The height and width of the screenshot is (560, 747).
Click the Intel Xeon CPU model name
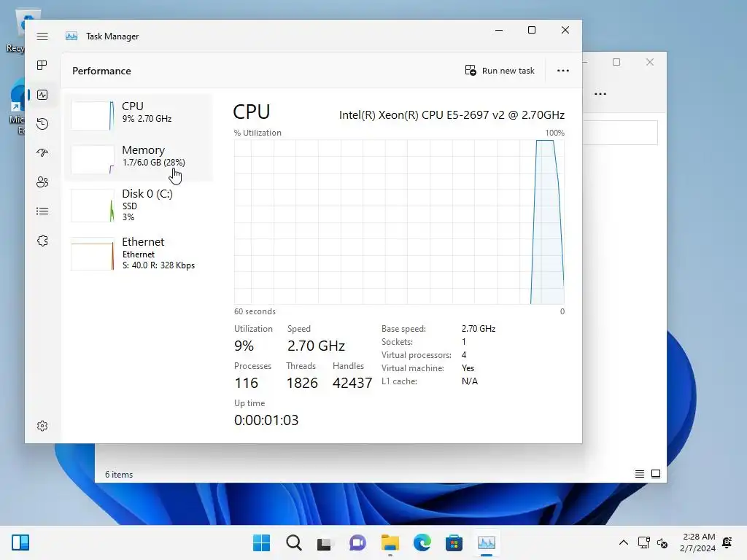coord(452,115)
